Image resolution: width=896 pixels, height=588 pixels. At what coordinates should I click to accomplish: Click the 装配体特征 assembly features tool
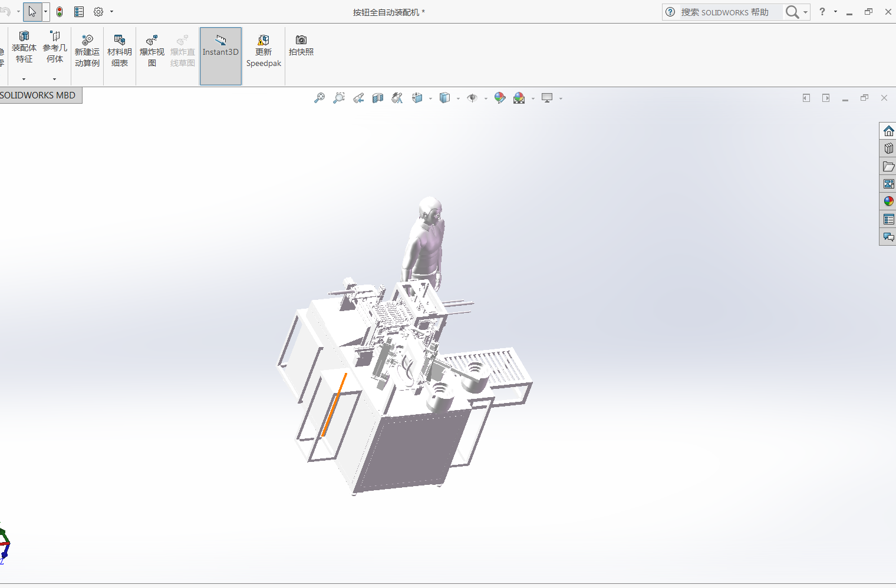tap(24, 48)
